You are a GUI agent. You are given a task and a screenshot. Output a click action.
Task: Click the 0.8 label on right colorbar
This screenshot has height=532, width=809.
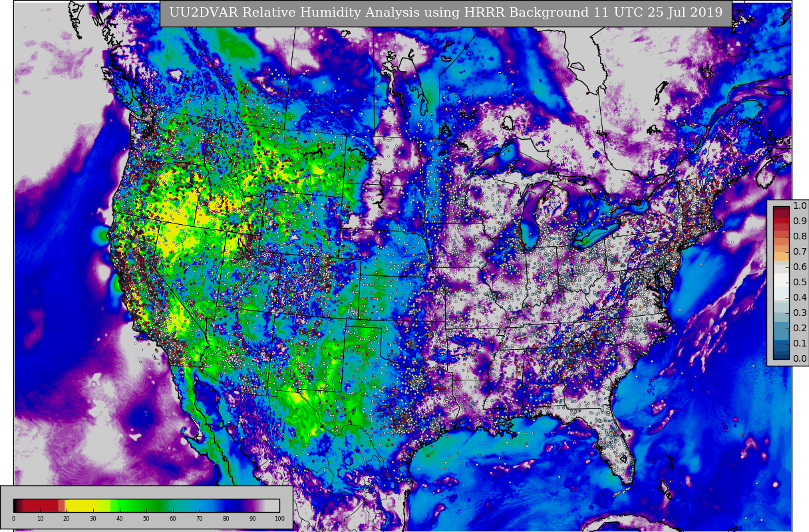(x=800, y=236)
